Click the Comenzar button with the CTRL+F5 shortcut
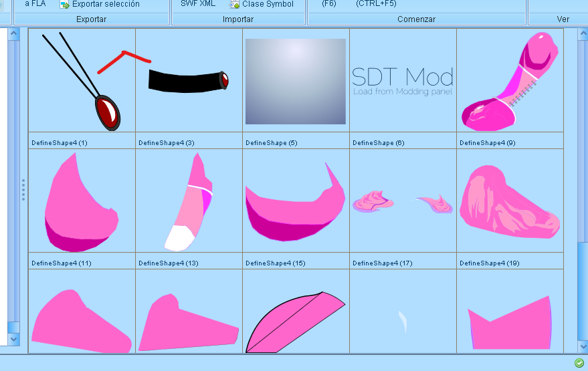This screenshot has width=588, height=371. [x=376, y=3]
